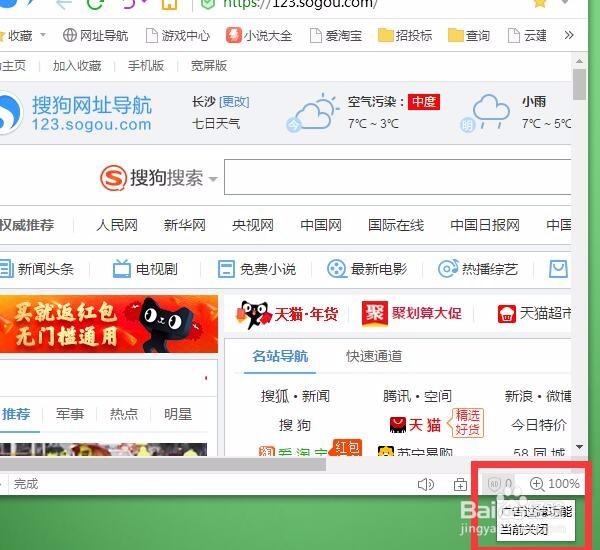Click the 完成 status bar text
The height and width of the screenshot is (550, 600).
(x=26, y=484)
